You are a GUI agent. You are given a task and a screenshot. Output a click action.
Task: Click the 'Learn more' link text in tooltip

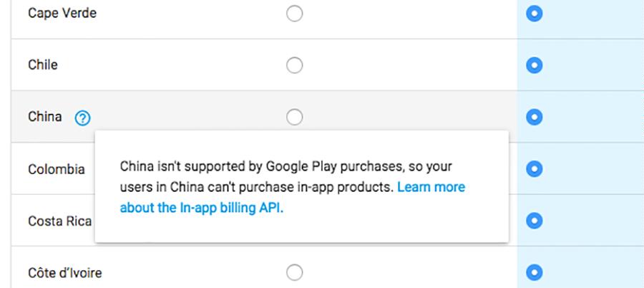(431, 187)
